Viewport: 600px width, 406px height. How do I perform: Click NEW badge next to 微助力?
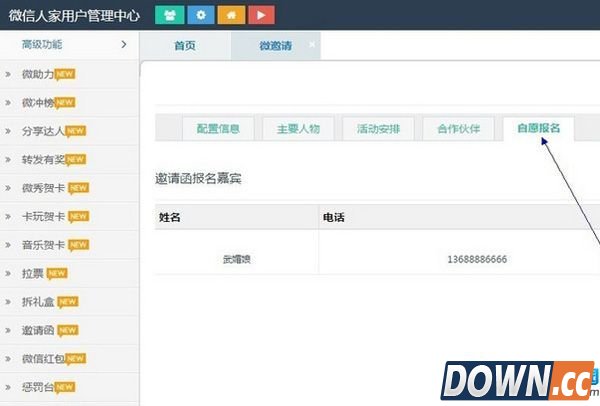[65, 74]
